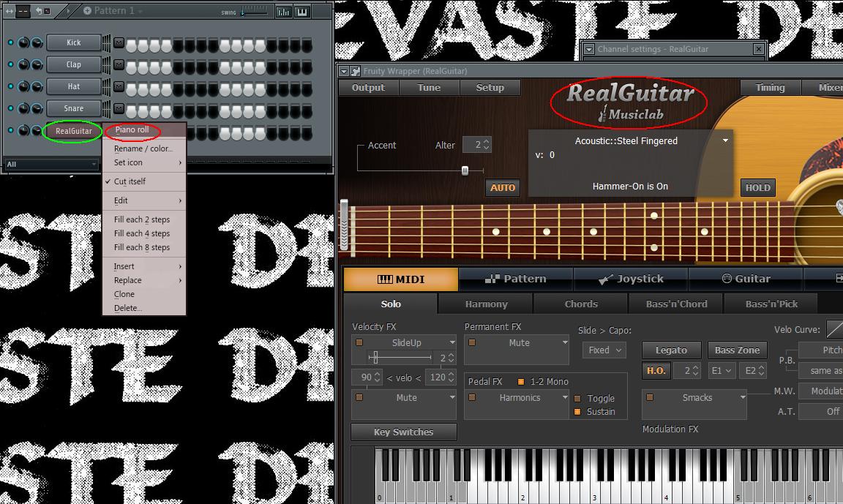
Task: Click the Snare channel M button
Action: [119, 108]
